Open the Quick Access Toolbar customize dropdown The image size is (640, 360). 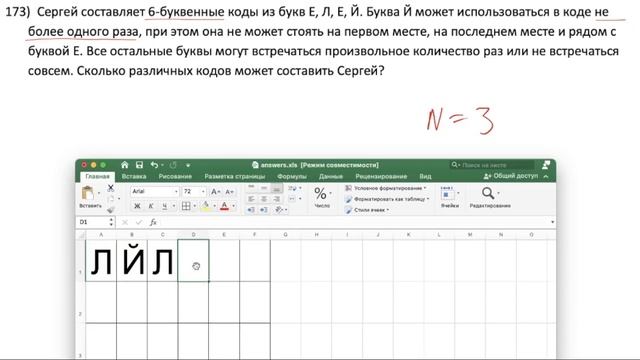click(x=188, y=165)
